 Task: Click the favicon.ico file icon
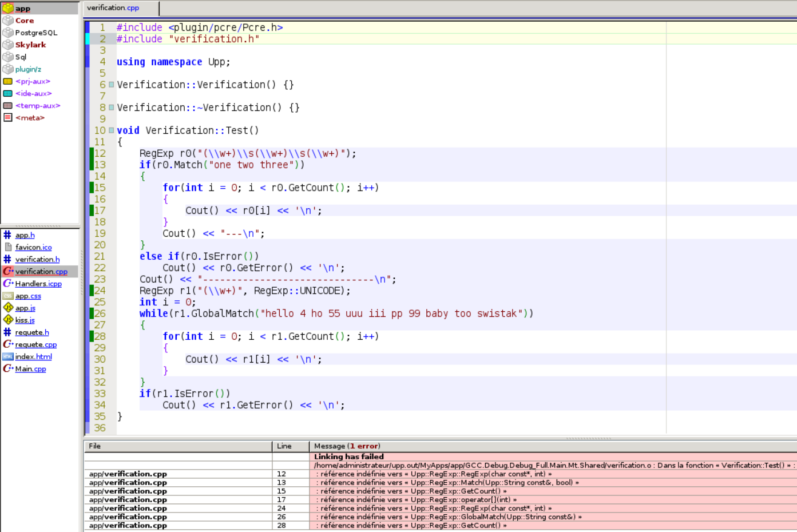[7, 247]
